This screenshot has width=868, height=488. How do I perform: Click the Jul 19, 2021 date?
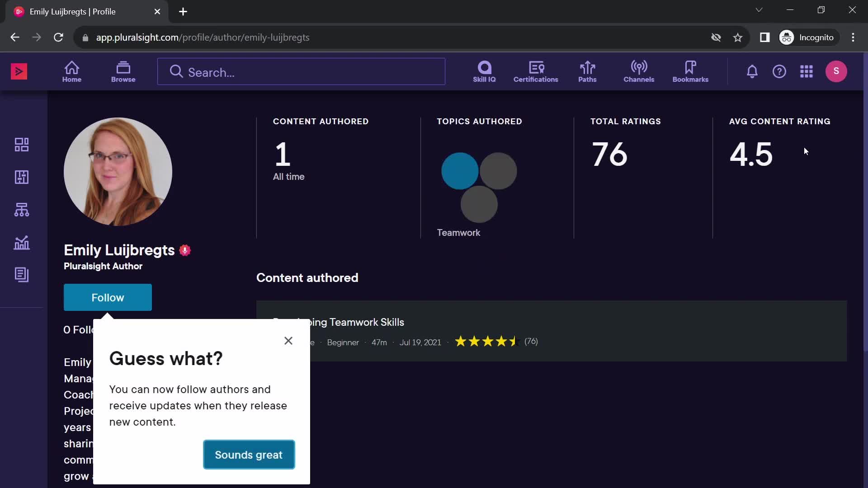click(x=420, y=343)
